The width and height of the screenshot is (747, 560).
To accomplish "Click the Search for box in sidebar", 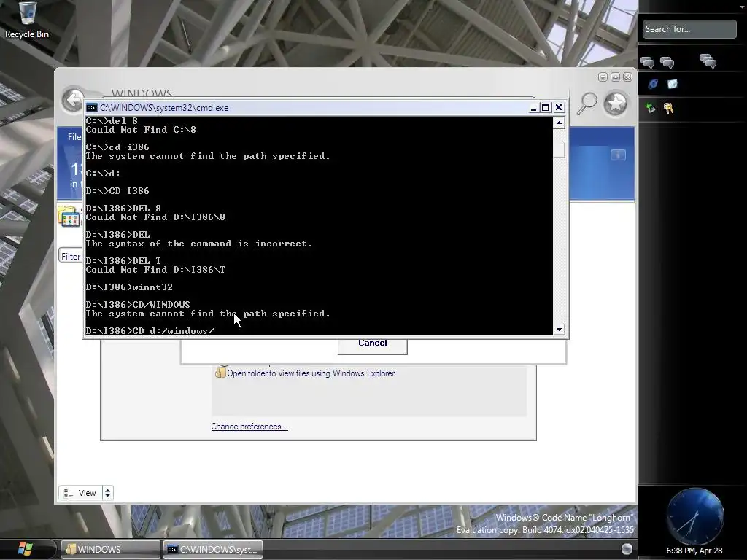I will pos(689,29).
